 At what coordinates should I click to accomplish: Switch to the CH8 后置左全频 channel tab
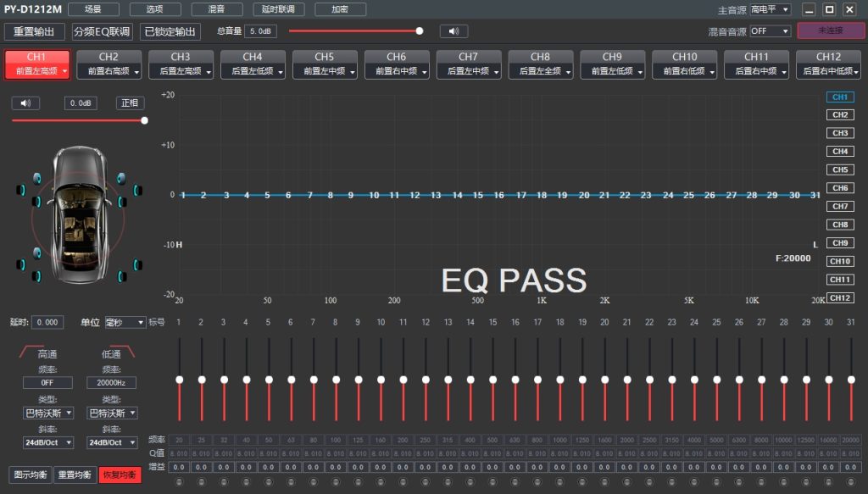click(540, 64)
